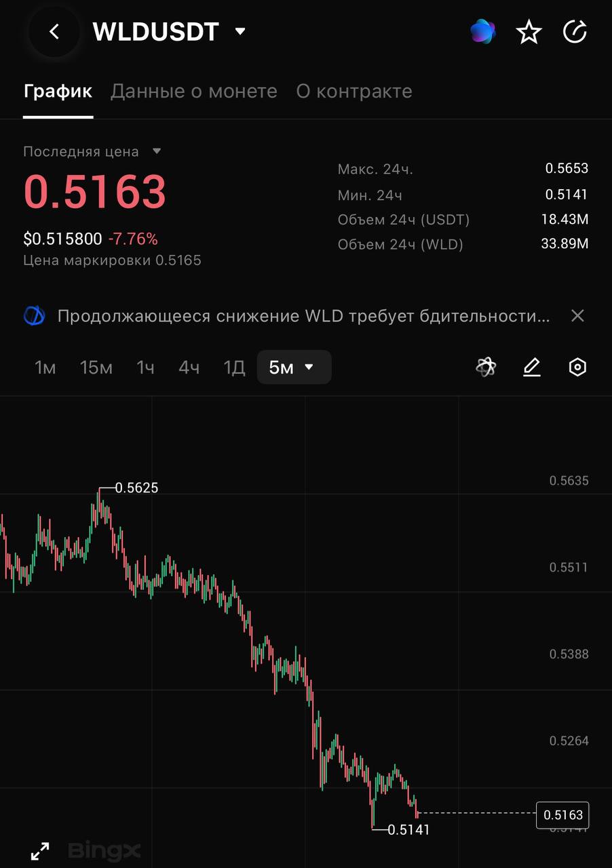Open the 5м timeframe dropdown
The width and height of the screenshot is (612, 868).
294,368
